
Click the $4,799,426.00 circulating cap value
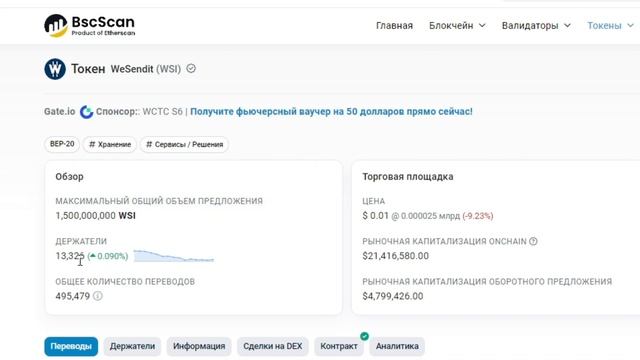[x=393, y=296]
